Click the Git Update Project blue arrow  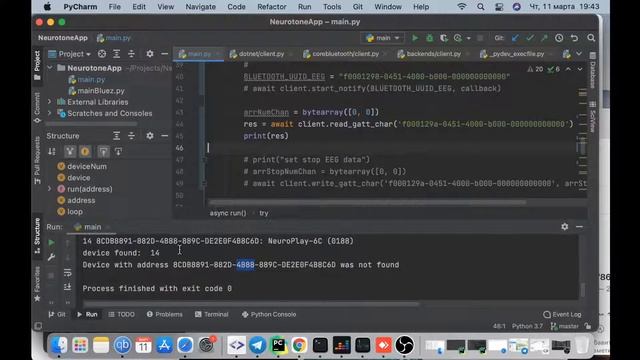click(x=515, y=38)
